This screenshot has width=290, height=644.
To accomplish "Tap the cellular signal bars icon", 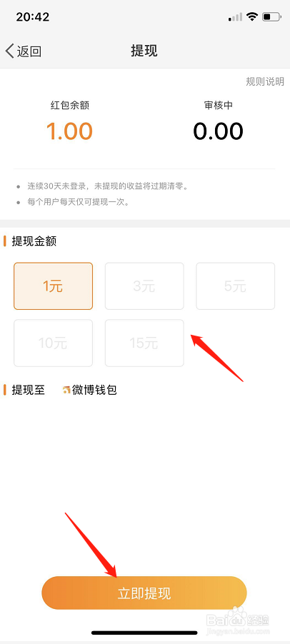I will [236, 17].
